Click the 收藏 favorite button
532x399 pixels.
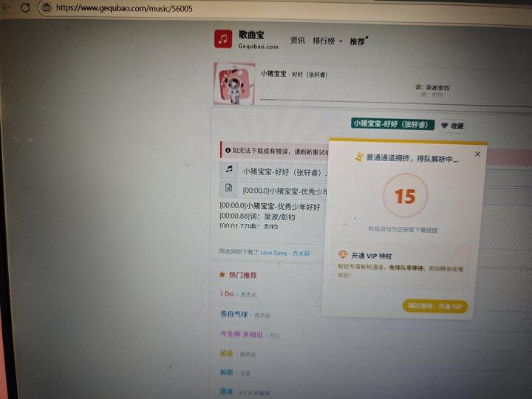click(451, 126)
